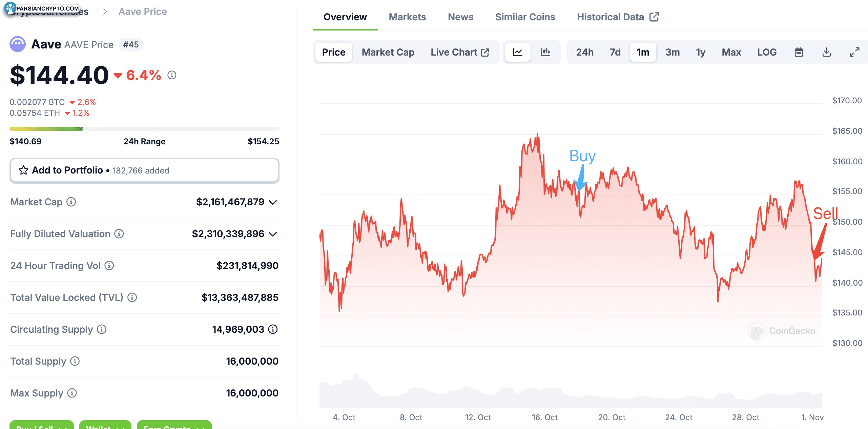Open the Wallet dropdown button
This screenshot has height=429, width=868.
pos(105,425)
